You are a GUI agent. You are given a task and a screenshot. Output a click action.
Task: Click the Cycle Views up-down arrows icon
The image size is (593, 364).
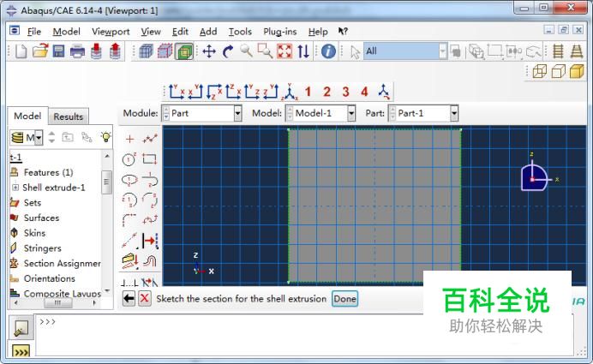303,51
